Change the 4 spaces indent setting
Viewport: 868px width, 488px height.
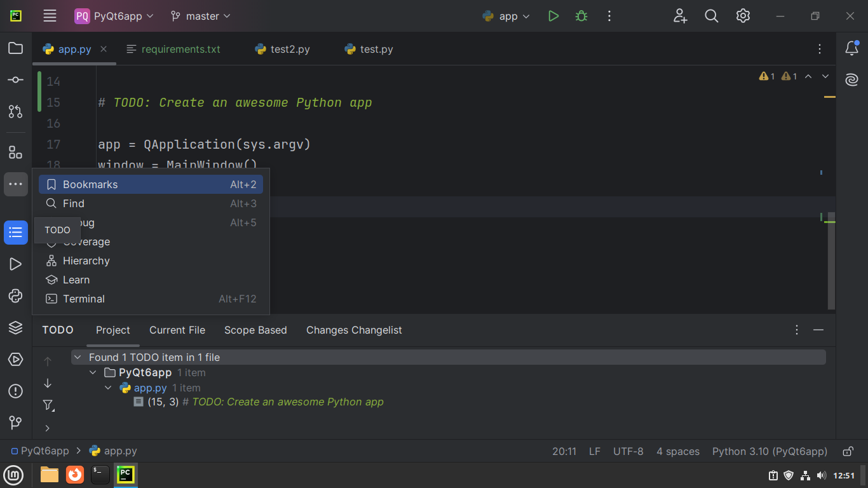[678, 451]
